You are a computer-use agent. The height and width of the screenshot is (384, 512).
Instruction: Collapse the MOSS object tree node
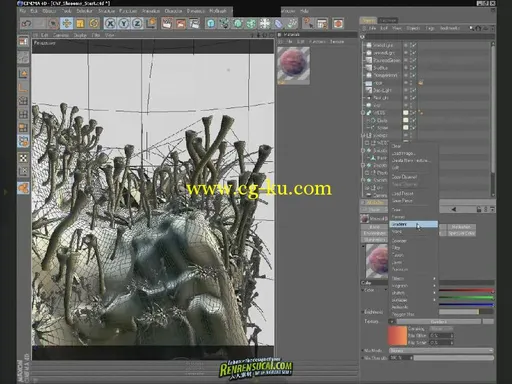[363, 113]
